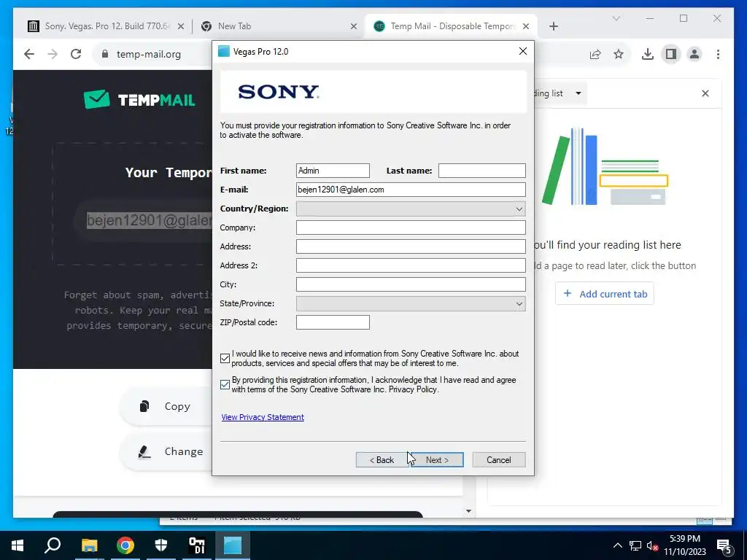
Task: Click the tab search chevron in Chrome
Action: click(616, 18)
